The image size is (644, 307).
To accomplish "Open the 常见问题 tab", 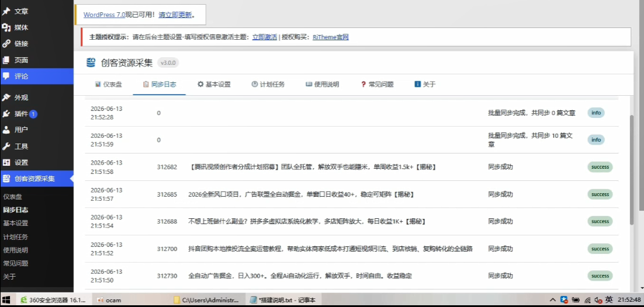I will point(377,85).
